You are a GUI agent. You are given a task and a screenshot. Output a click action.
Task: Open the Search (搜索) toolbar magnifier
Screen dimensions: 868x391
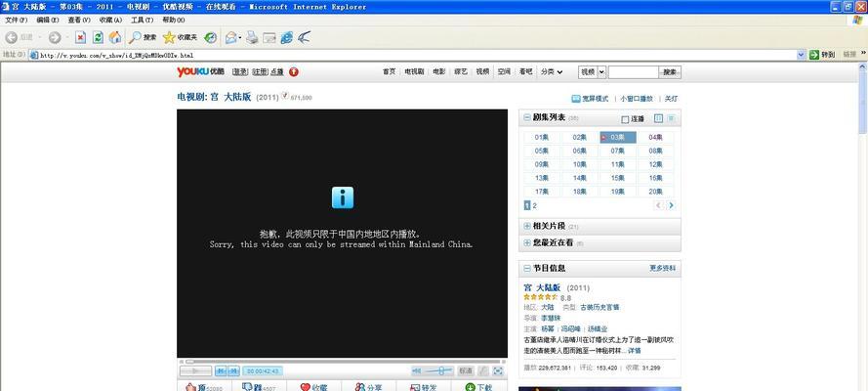click(143, 38)
